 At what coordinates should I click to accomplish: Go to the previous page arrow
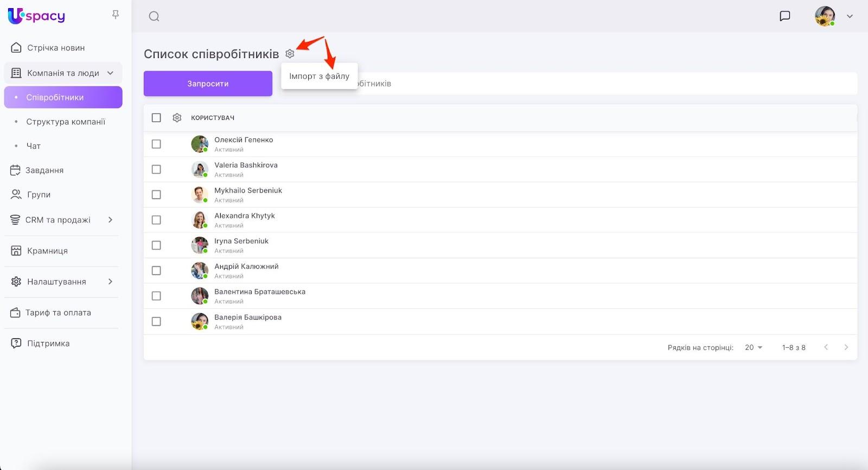coord(826,347)
